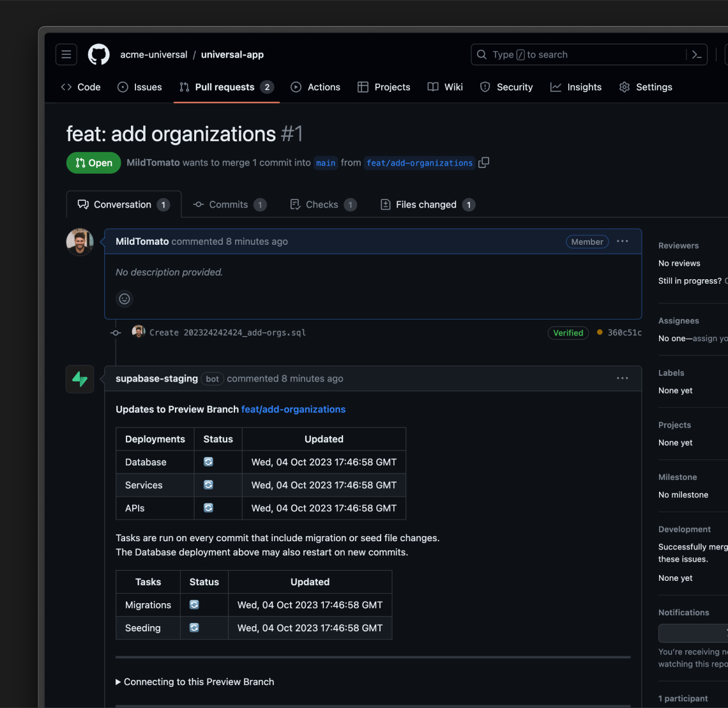
Task: Click the bot label next to supabase-staging
Action: (212, 379)
